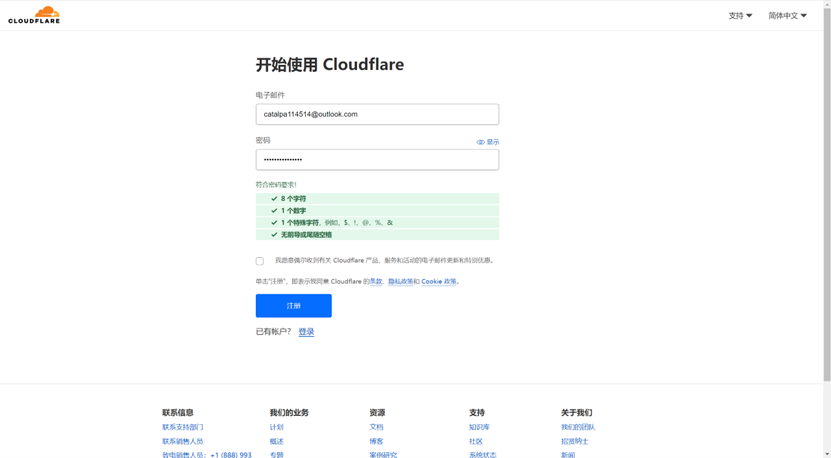Click the 1 个数字 requirement text

tap(294, 211)
